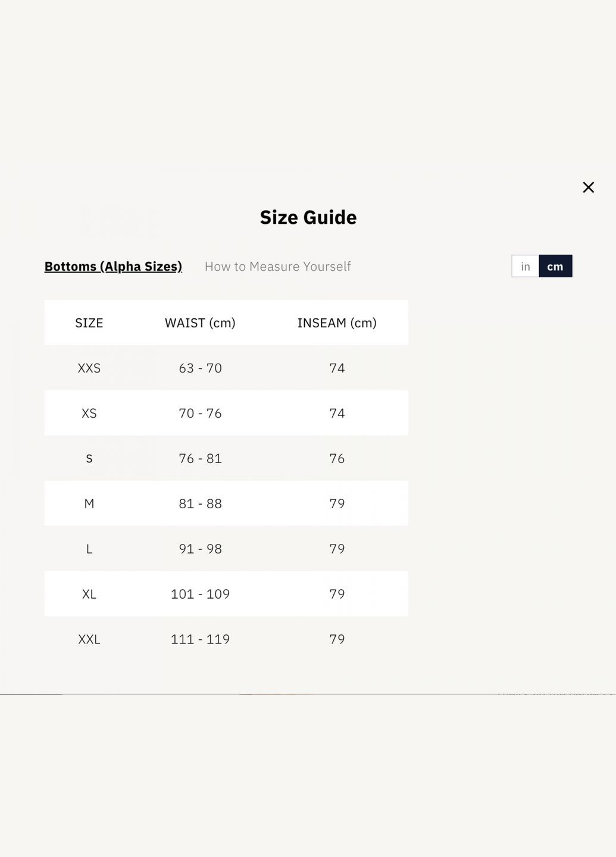This screenshot has width=616, height=857.
Task: Click the 81 - 88 waist value
Action: coord(200,504)
